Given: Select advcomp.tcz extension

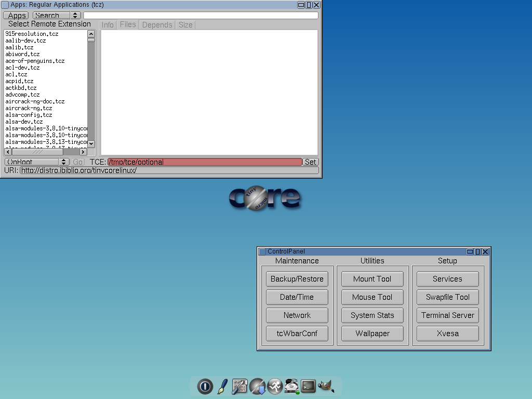Looking at the screenshot, I should coord(46,95).
